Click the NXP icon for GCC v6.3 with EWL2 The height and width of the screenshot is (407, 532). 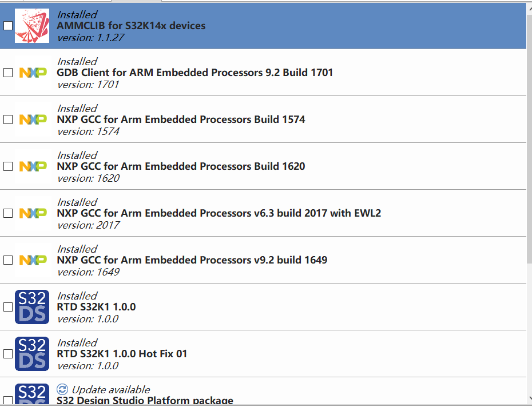31,213
